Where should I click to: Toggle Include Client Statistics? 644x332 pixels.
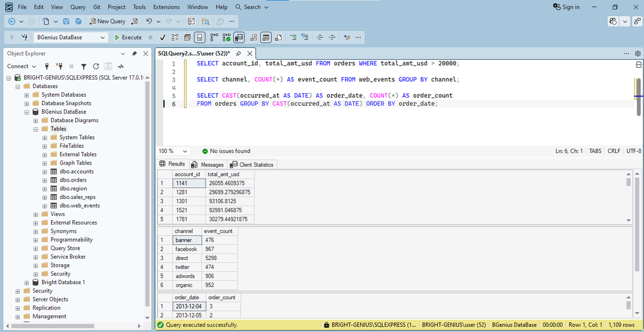238,38
